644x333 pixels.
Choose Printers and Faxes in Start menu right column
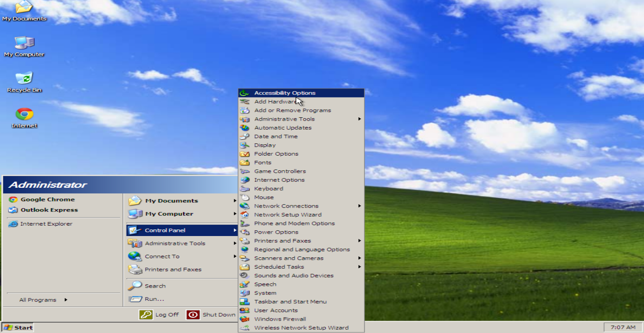(x=182, y=270)
